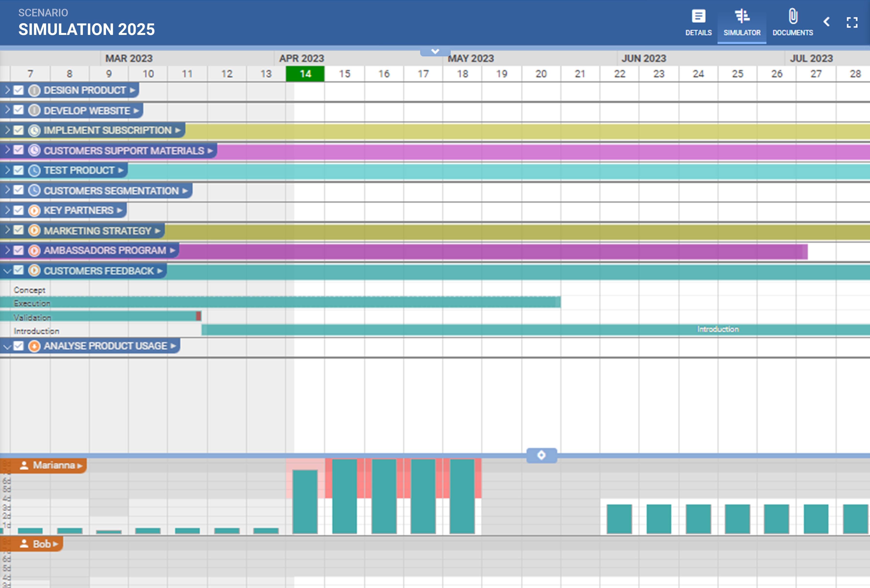Click Key Partners play status icon

(x=34, y=210)
